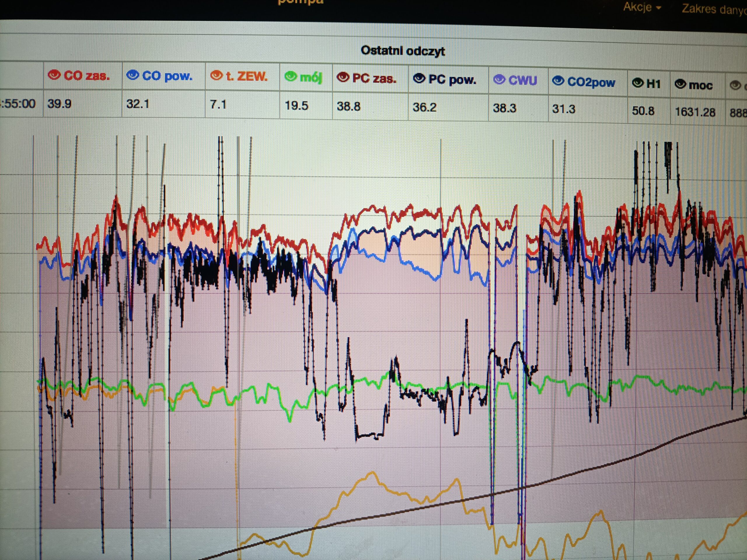This screenshot has height=560, width=747.
Task: Hide the t. ZEW. series via eye icon
Action: tap(216, 76)
